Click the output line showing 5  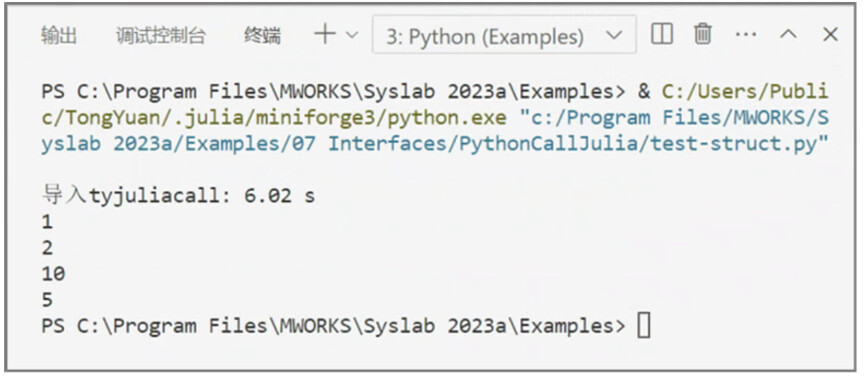47,300
